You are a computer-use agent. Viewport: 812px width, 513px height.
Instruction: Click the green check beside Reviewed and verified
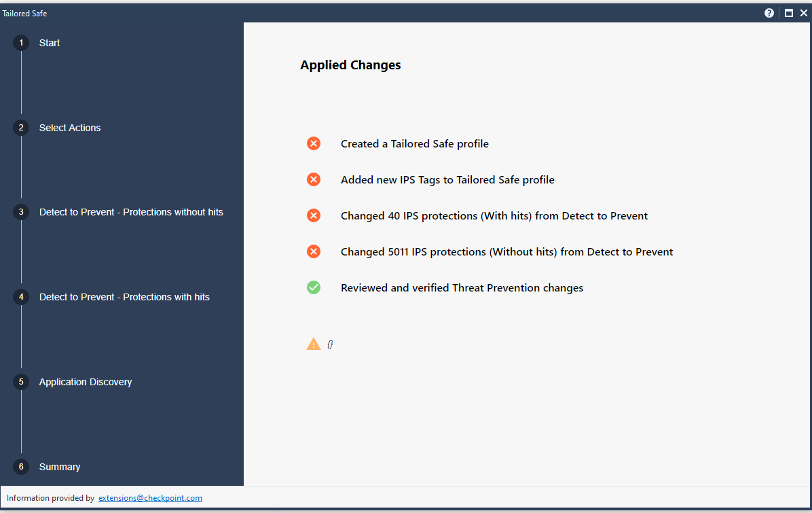click(x=313, y=287)
